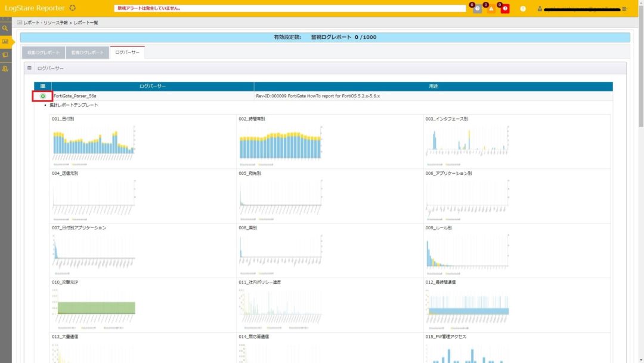Open the 008 country chart thumbnail
Image resolution: width=644 pixels, height=363 pixels.
click(280, 254)
